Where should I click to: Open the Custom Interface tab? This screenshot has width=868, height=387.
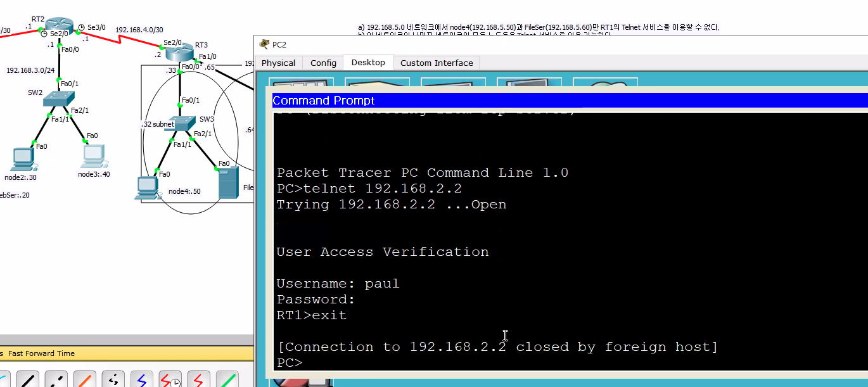pyautogui.click(x=437, y=63)
